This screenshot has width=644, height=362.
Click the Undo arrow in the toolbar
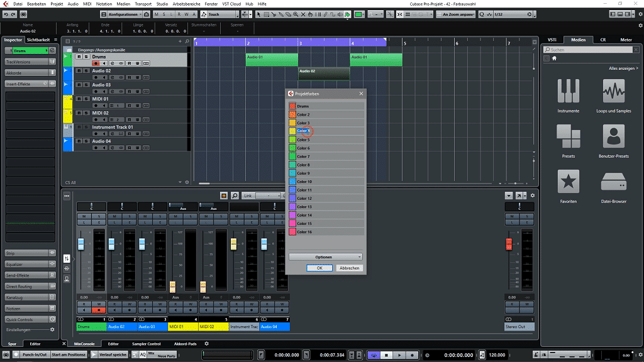coord(6,14)
